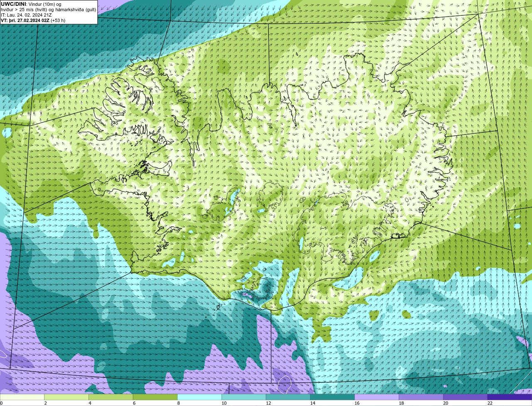Viewport: 532px width, 406px height.
Task: Click the legend scale label "8"
Action: point(178,403)
